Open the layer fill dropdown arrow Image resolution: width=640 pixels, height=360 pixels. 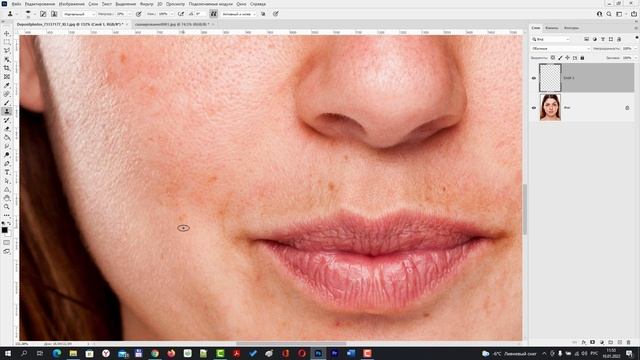pyautogui.click(x=636, y=58)
